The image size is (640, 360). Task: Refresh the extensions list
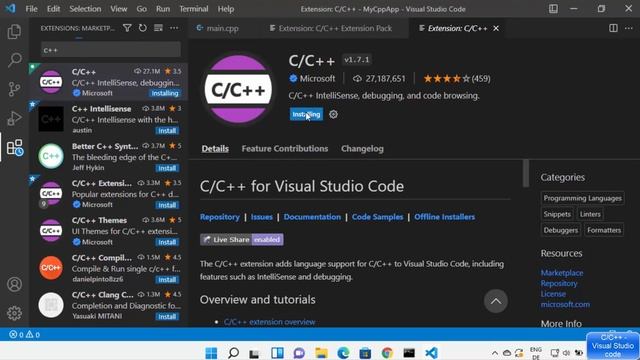(142, 28)
